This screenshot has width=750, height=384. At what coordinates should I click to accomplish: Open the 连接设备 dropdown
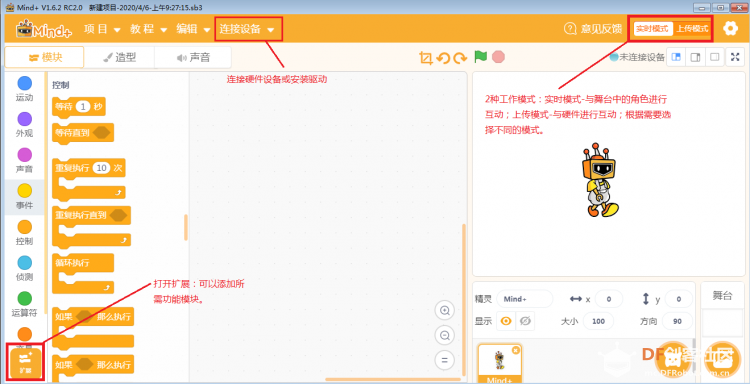[248, 29]
